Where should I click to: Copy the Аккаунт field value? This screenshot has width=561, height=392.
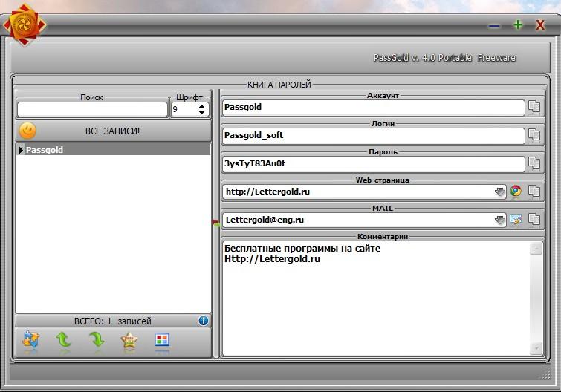pos(534,107)
